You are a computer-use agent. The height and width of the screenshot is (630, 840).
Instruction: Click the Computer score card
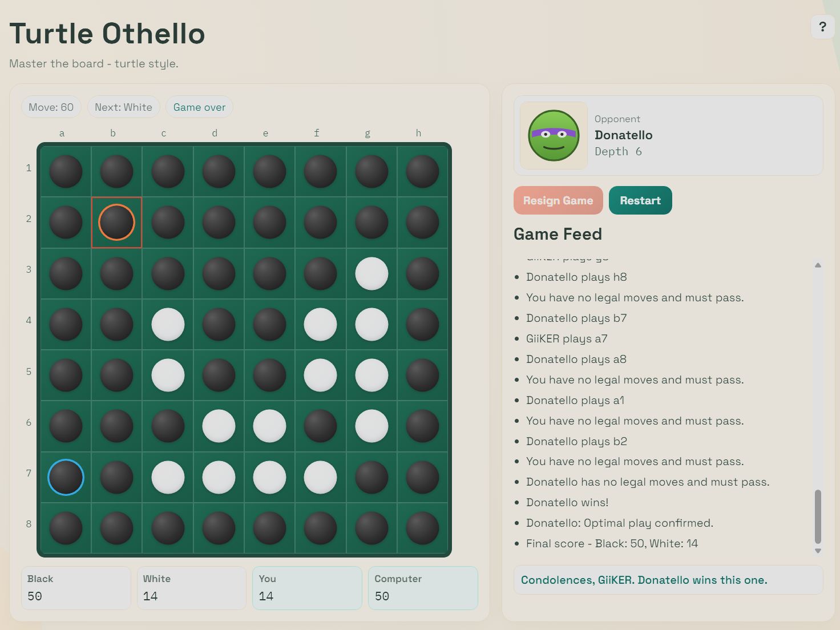pyautogui.click(x=423, y=588)
